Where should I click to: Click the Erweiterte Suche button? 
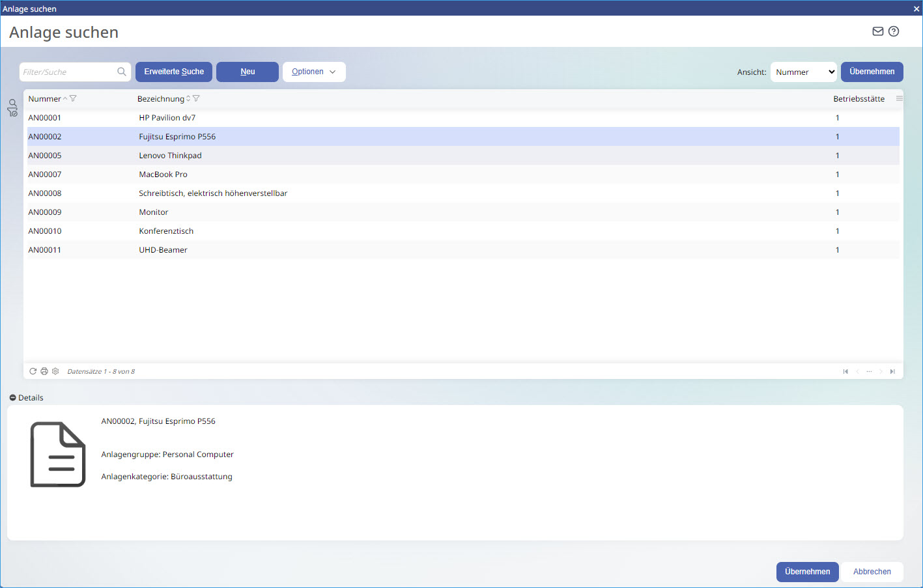point(174,72)
